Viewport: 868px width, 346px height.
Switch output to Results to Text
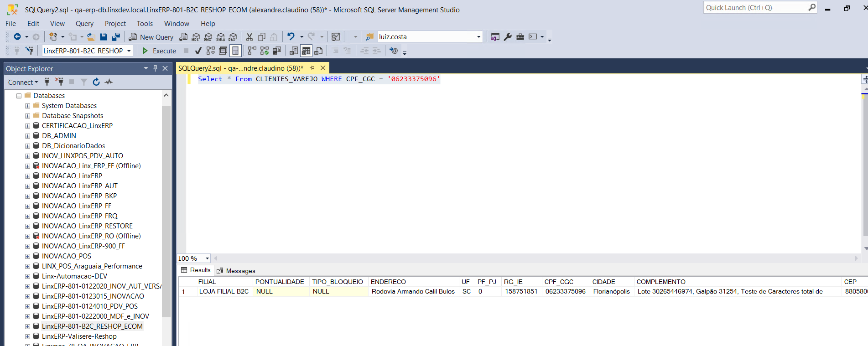(x=294, y=51)
